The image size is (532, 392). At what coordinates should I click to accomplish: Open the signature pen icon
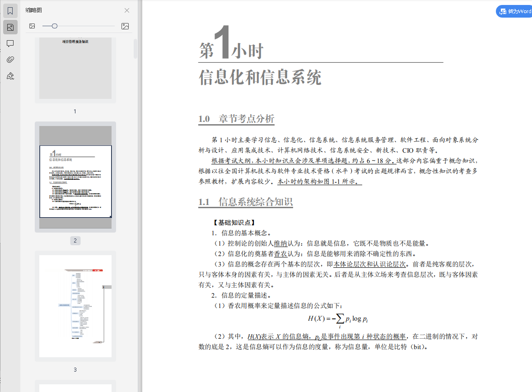coord(10,76)
